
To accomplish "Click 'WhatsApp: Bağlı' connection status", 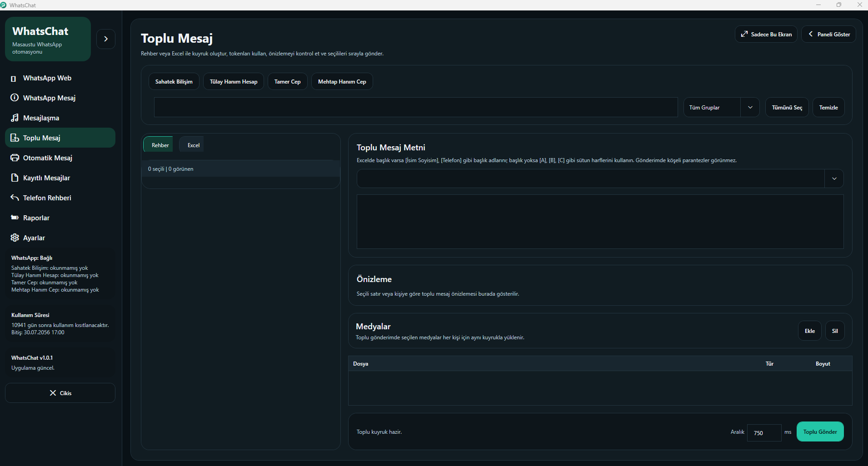I will tap(32, 258).
